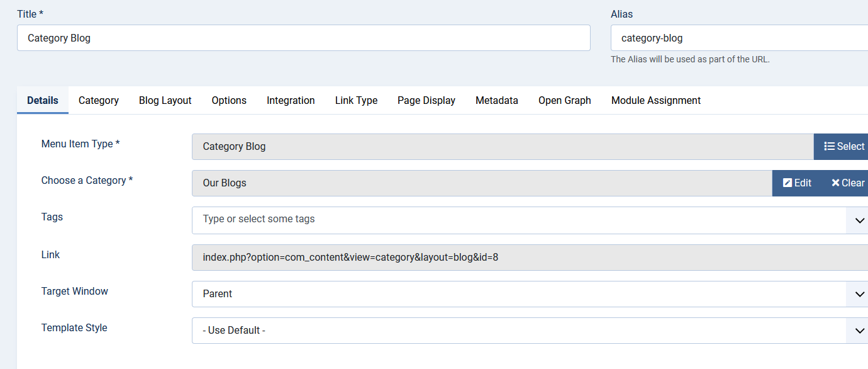Open the Module Assignment tab
The image size is (868, 369).
(656, 101)
